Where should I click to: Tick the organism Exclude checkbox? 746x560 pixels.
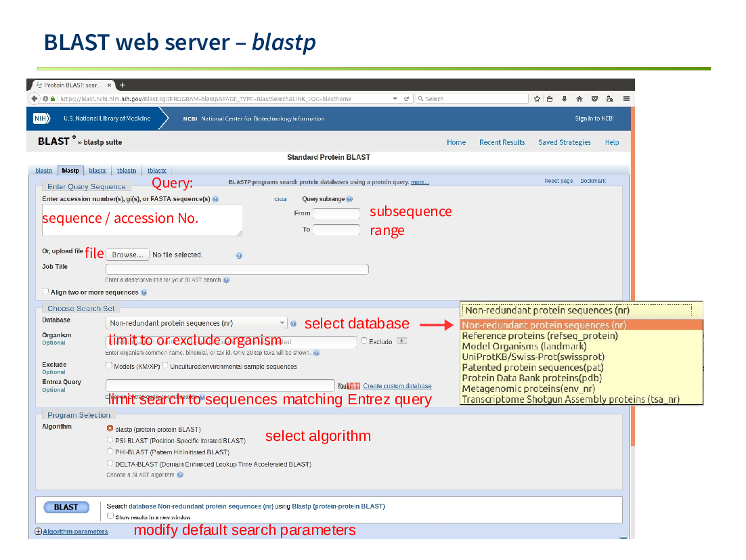click(364, 341)
